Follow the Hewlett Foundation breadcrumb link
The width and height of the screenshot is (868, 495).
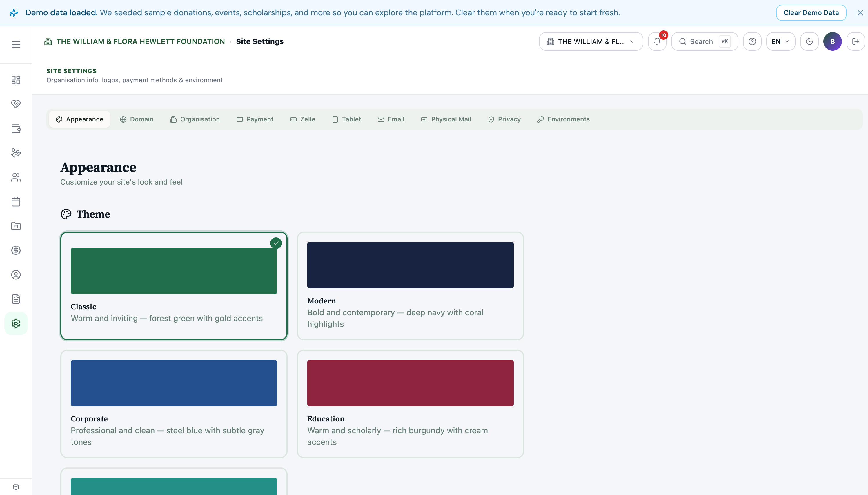pyautogui.click(x=140, y=41)
